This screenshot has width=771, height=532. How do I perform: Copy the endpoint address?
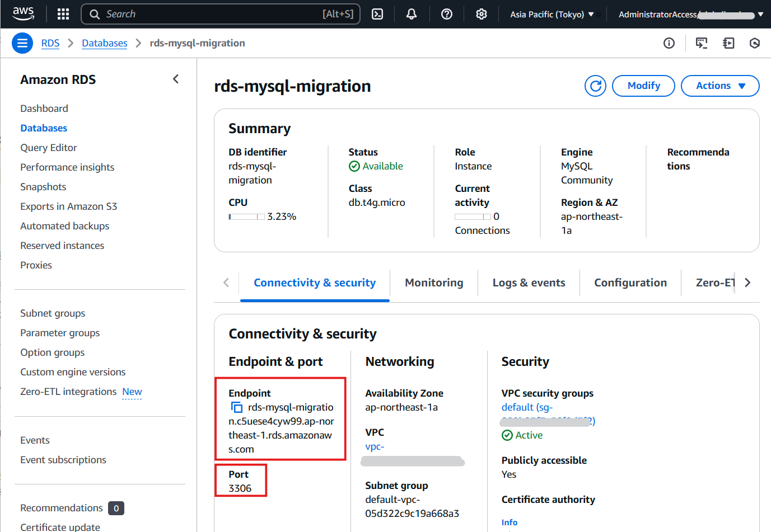[x=236, y=407]
